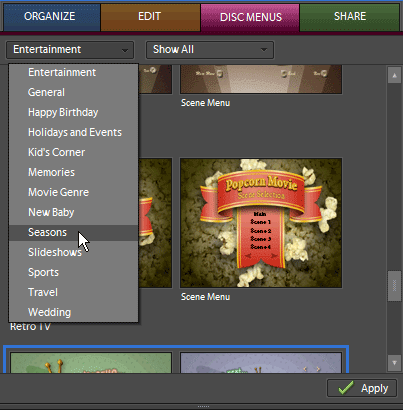Go to the SHARE tab
The image size is (403, 410).
click(x=350, y=17)
